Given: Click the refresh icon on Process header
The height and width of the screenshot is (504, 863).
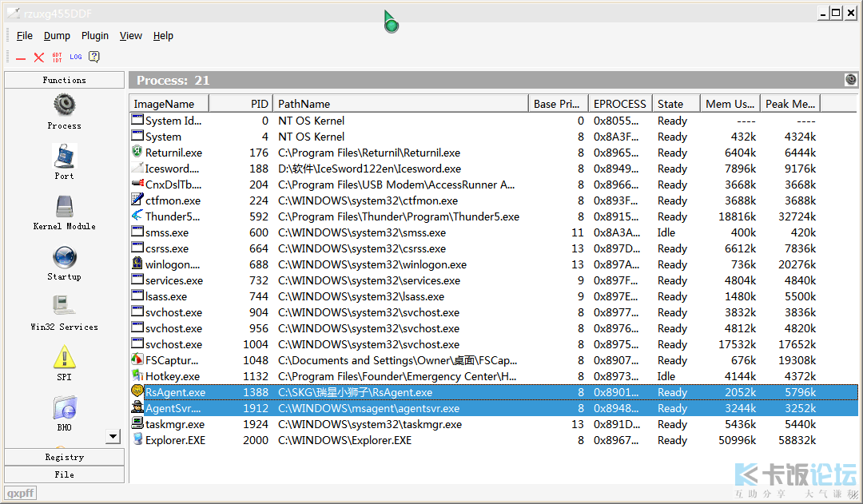Looking at the screenshot, I should (x=850, y=80).
